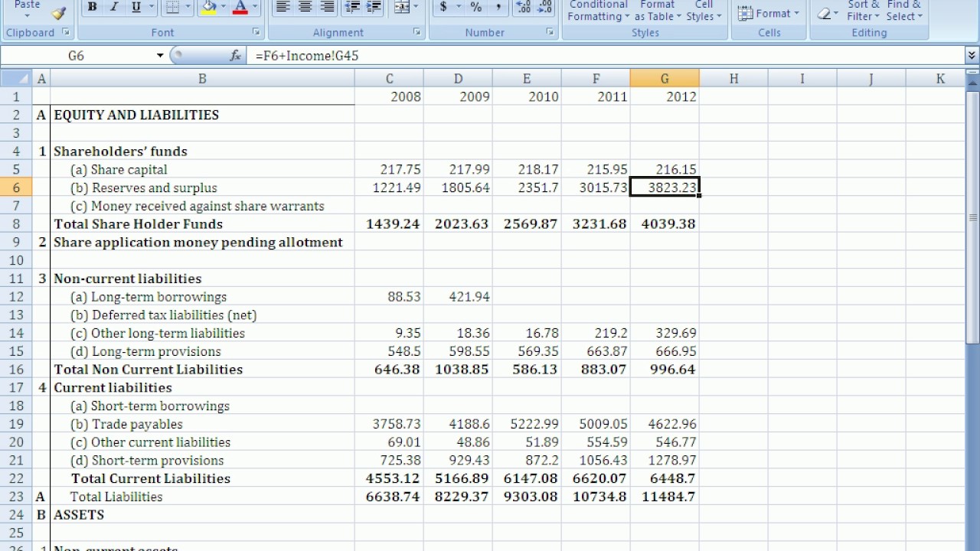Click the vertical scrollbar thumb
Screen dimensions: 980x551
(x=972, y=218)
